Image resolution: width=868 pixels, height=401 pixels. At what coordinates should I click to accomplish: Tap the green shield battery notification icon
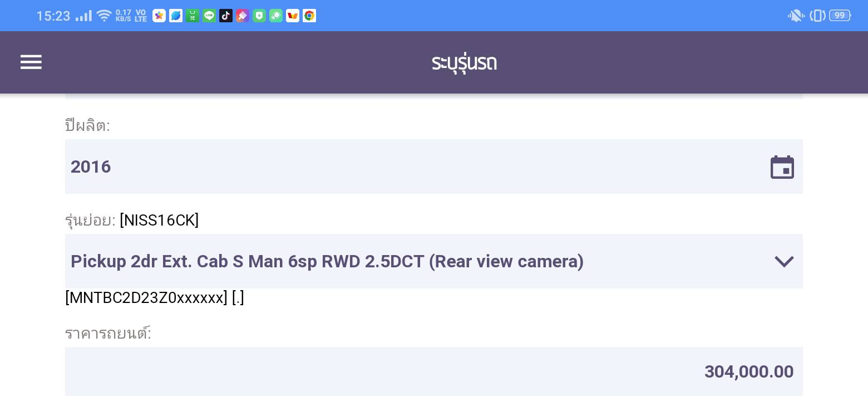point(259,16)
